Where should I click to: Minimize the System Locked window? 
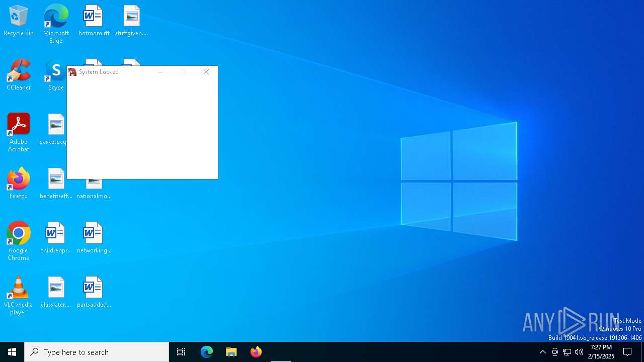160,72
